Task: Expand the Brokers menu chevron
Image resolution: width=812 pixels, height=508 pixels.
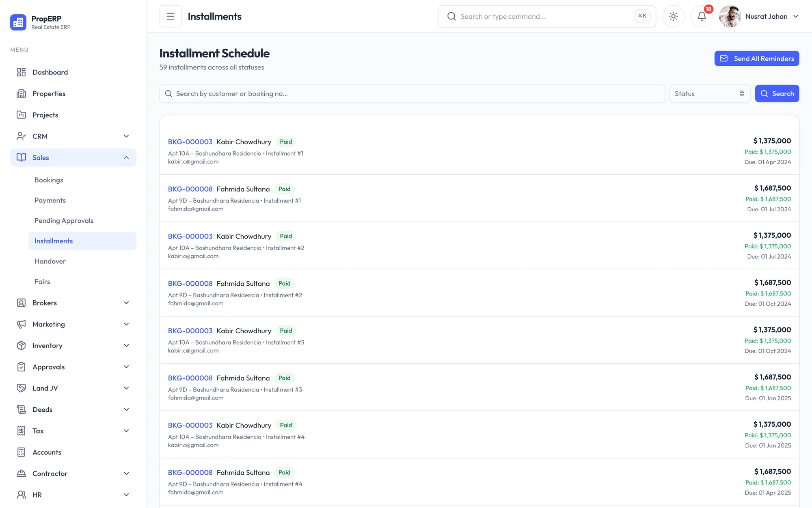Action: point(126,303)
